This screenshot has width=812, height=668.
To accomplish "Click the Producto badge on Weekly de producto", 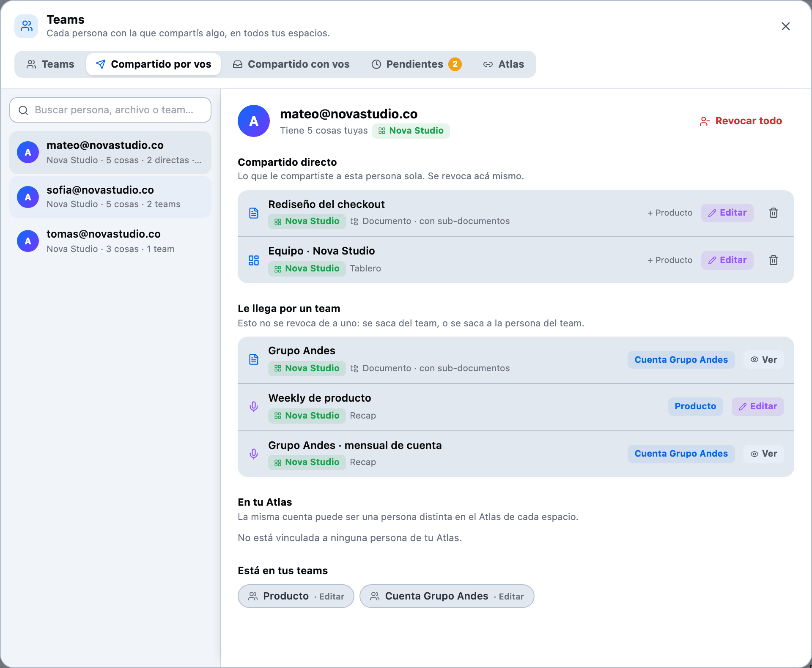I will (696, 406).
